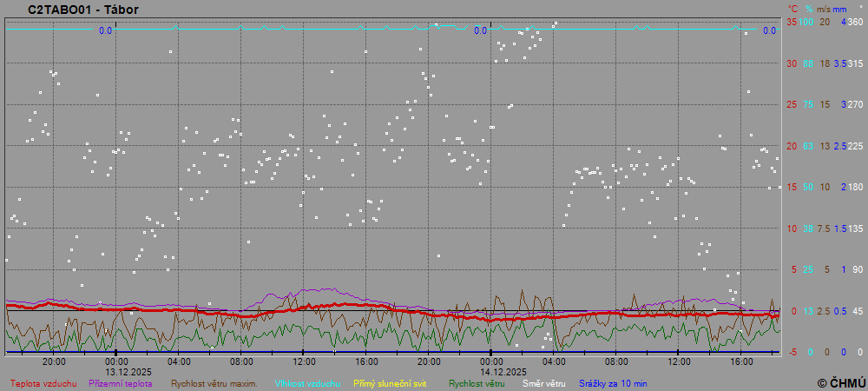Viewport: 868px width, 391px height.
Task: Click the white Směr větru legend label
Action: (x=543, y=383)
